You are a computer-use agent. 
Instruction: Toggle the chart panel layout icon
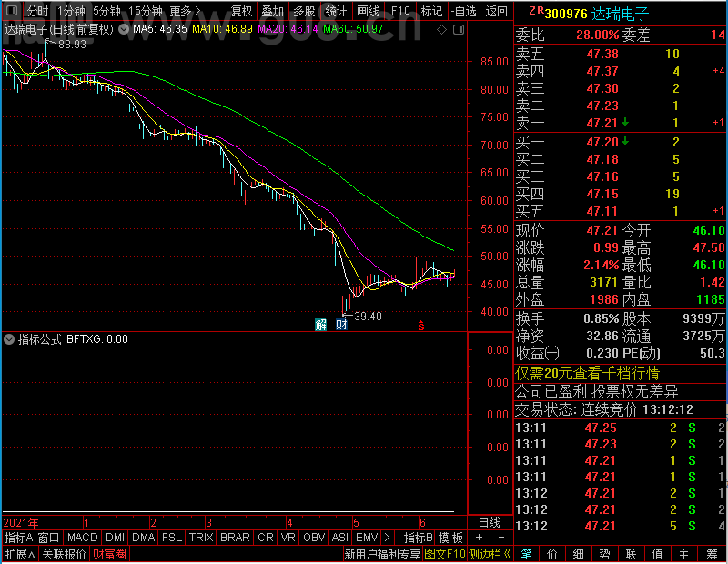tap(459, 30)
